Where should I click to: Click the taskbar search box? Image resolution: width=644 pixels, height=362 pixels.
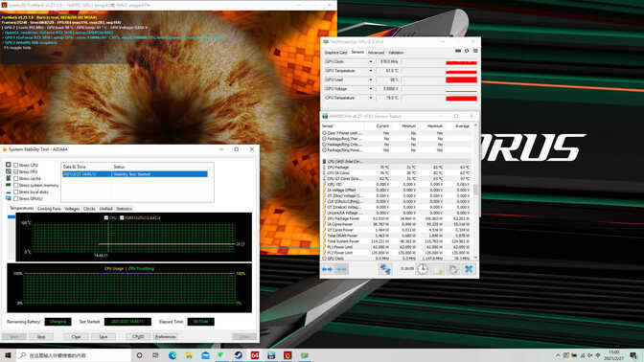point(75,355)
